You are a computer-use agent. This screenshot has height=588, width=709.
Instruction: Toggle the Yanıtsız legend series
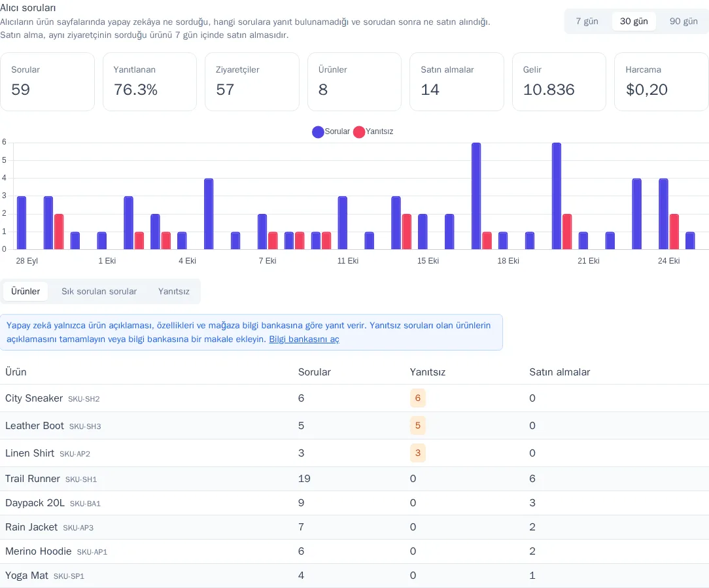click(373, 131)
